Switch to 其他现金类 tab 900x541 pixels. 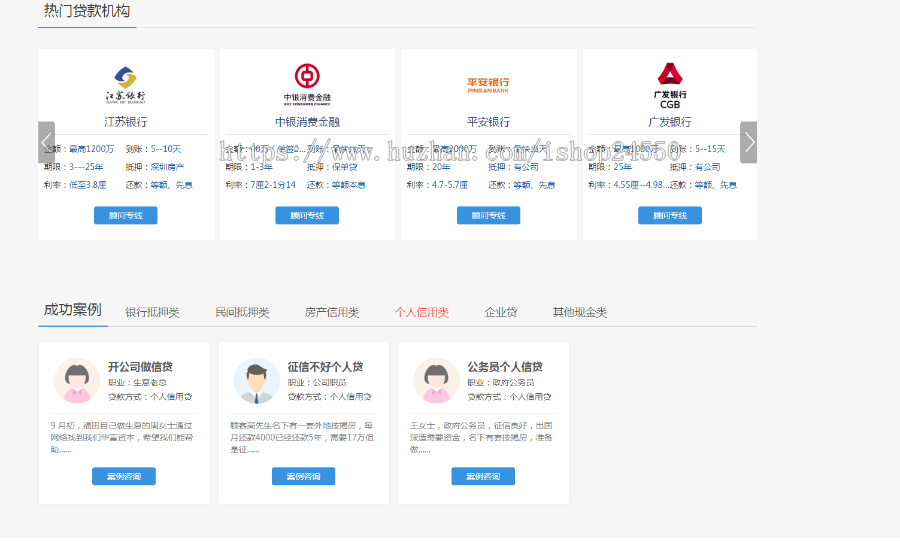(580, 312)
